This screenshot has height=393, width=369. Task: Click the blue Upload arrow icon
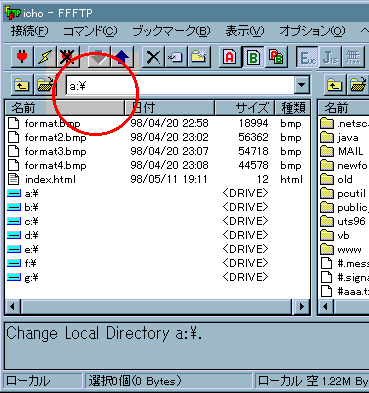[x=122, y=57]
